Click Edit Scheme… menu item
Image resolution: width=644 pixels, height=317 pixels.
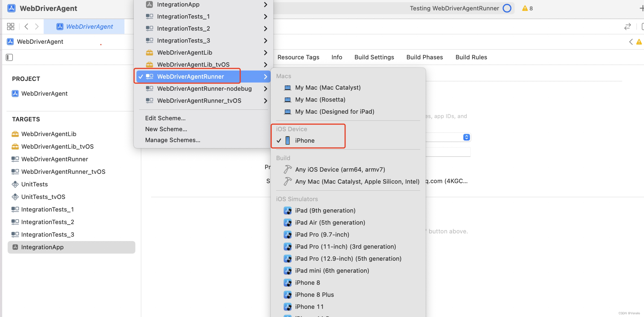165,118
